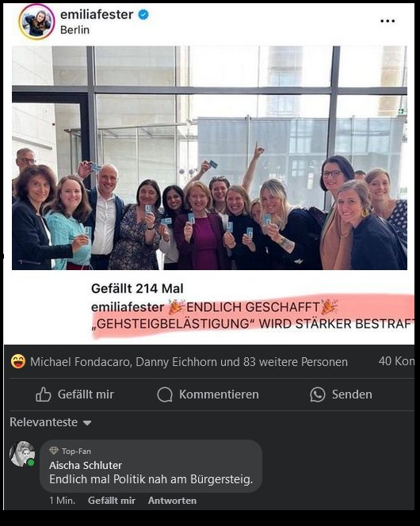Click the thumbs-up Gefällt mir icon
Screen dimensions: 420x526
44,394
